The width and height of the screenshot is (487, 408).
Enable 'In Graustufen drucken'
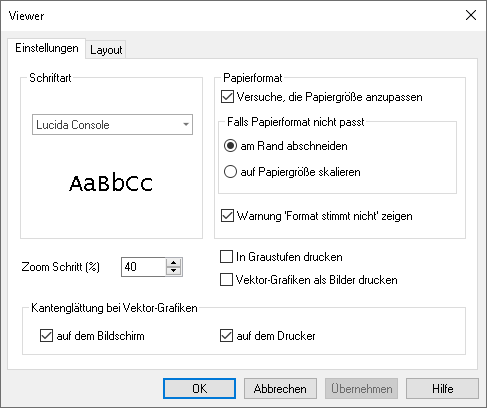(226, 257)
